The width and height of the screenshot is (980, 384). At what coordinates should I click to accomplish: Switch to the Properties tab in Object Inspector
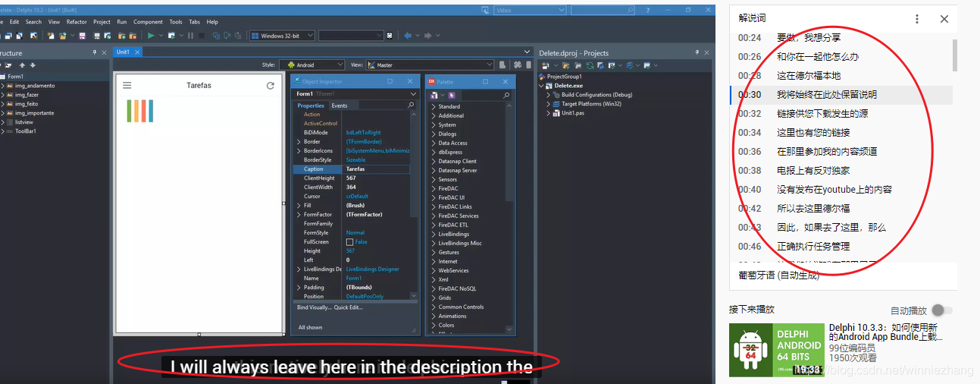pos(311,105)
